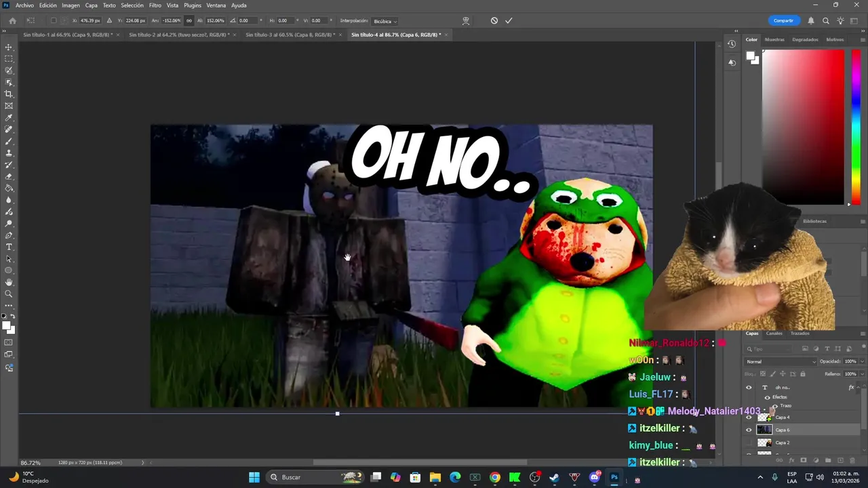Viewport: 868px width, 488px height.
Task: Open the notifications bell icon
Action: pyautogui.click(x=810, y=20)
